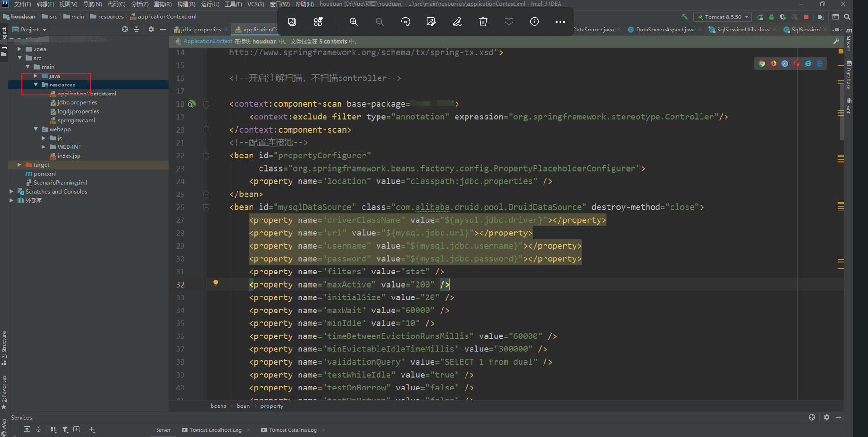
Task: Fold the mysqlDataSource bean at line 26
Action: [206, 207]
